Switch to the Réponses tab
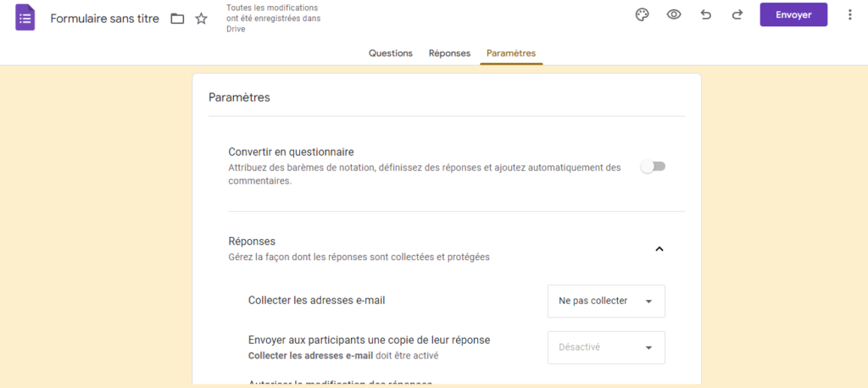Screen dimensions: 868x388 point(449,53)
